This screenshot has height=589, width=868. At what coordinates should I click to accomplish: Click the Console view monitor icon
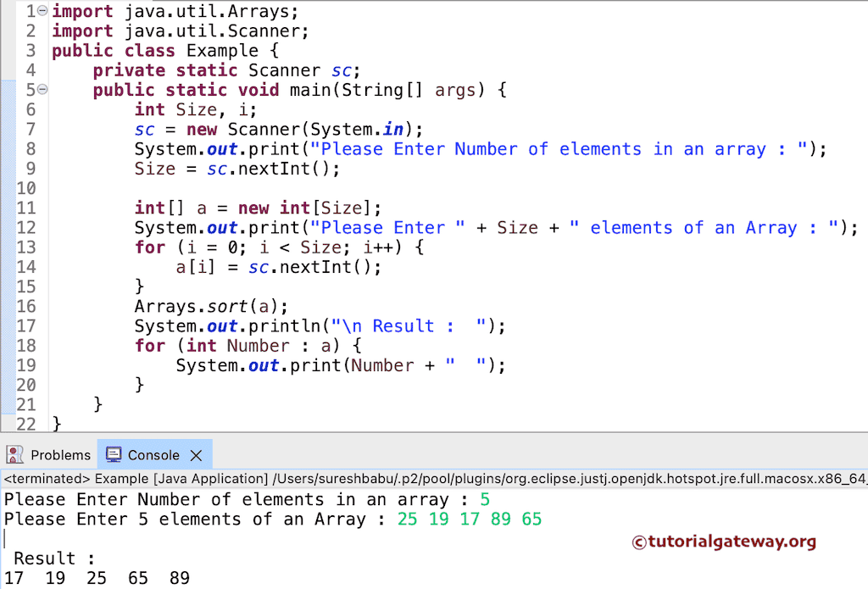coord(113,454)
